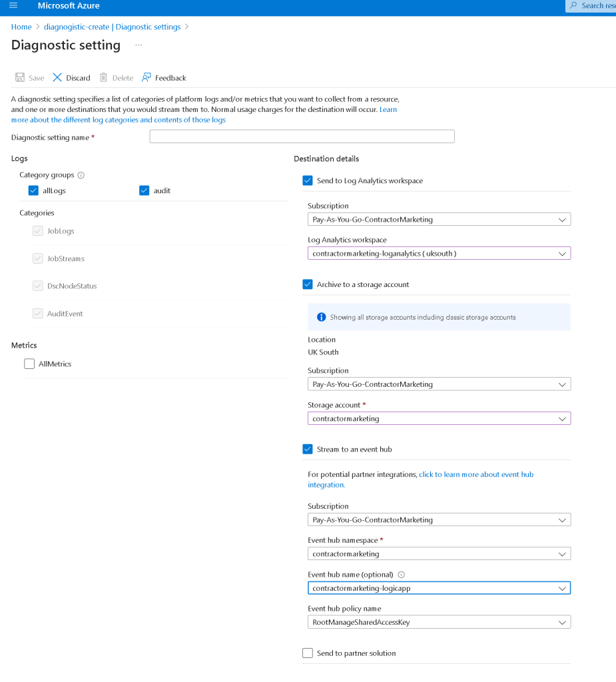Click the Categories subheading
Viewport: 616px width, 682px height.
tap(37, 212)
